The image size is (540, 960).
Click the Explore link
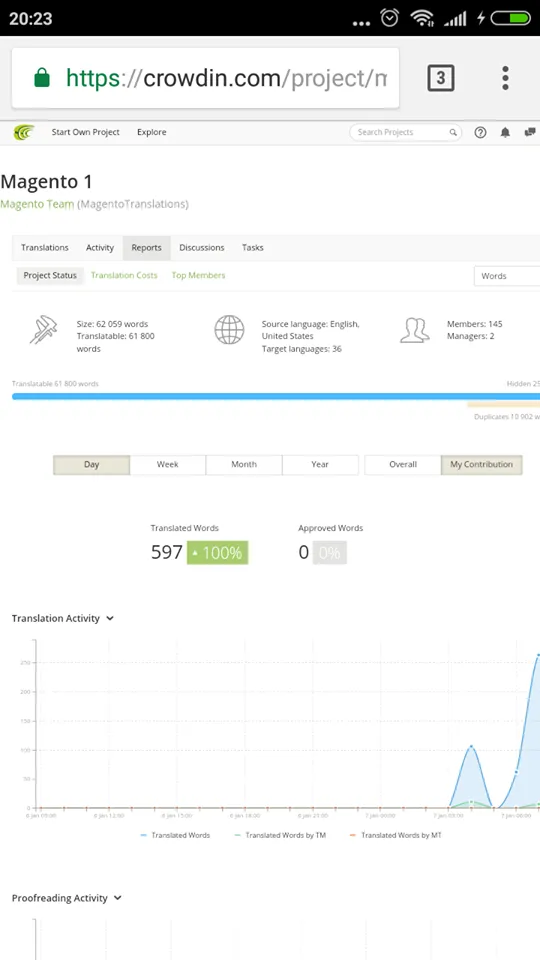point(152,132)
